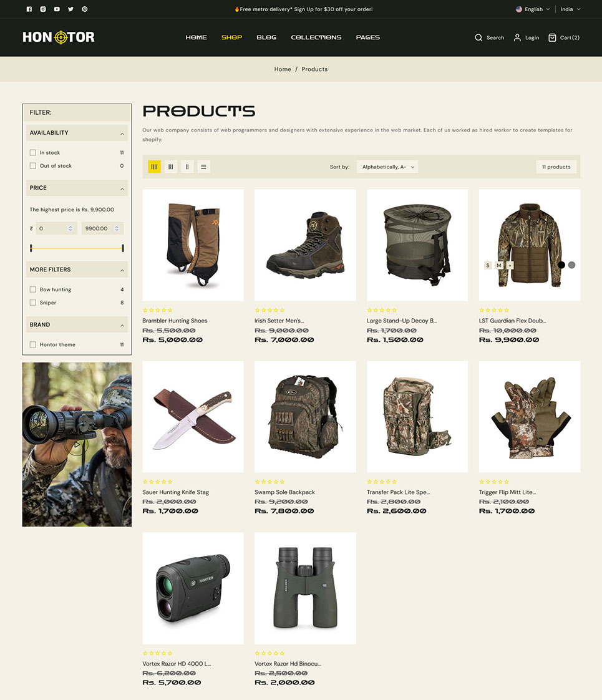
Task: Open the Sort by Alphabetically dropdown
Action: click(387, 167)
